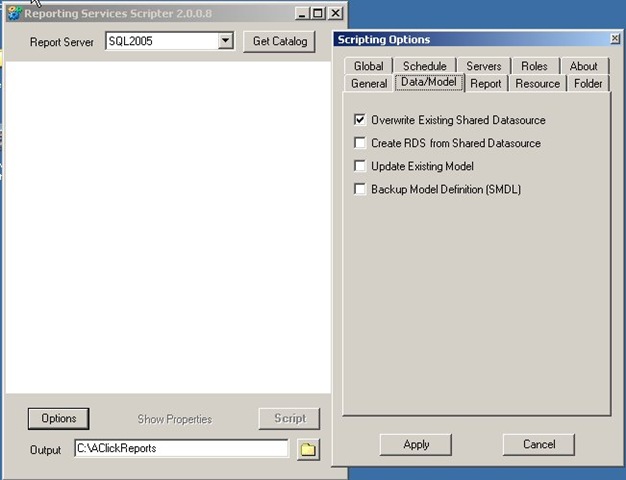Click the SQL2005 Report Server text field

162,41
